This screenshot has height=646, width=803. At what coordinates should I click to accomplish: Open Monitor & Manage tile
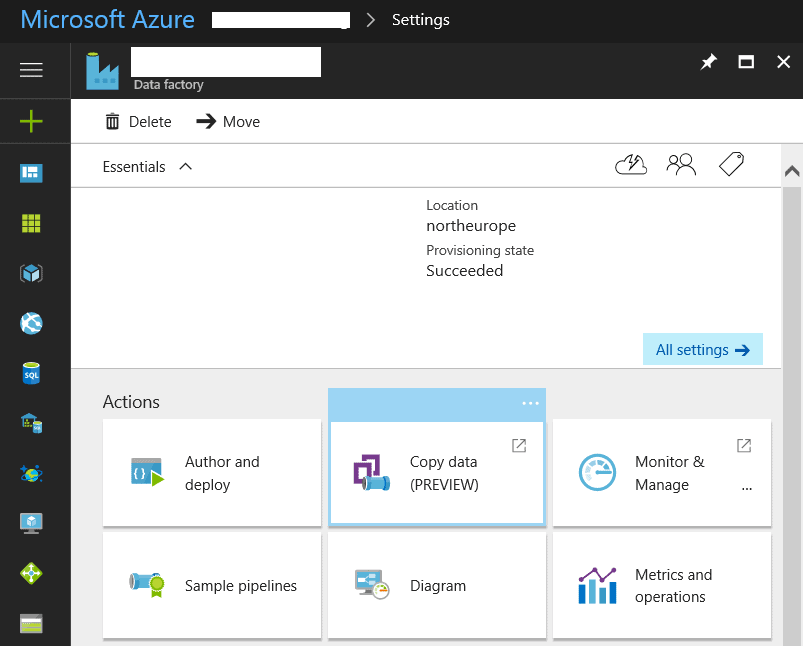click(662, 473)
